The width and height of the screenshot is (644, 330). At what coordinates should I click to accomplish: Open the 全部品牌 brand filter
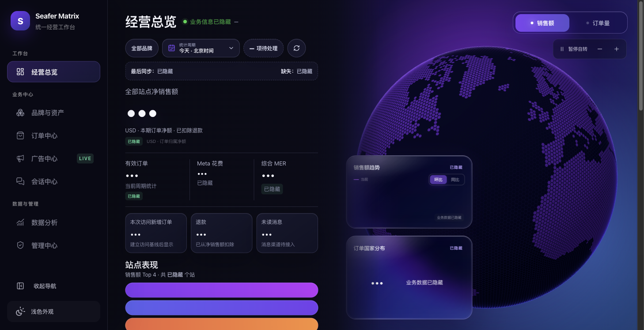click(x=142, y=48)
